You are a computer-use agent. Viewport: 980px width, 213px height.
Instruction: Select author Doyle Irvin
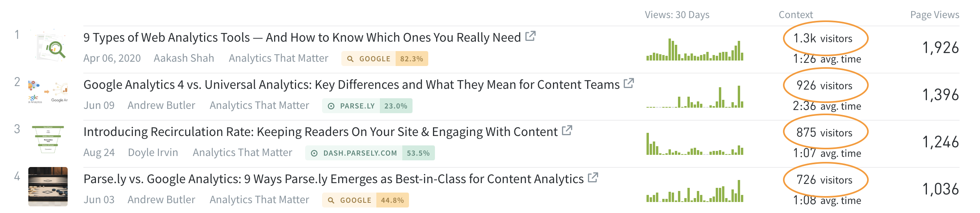click(153, 152)
